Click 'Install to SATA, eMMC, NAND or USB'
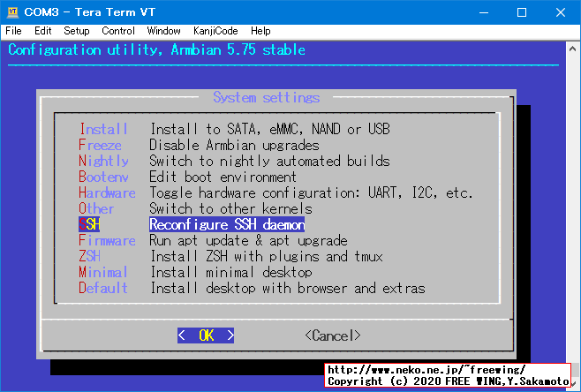Viewport: 581px width, 392px height. click(x=270, y=129)
